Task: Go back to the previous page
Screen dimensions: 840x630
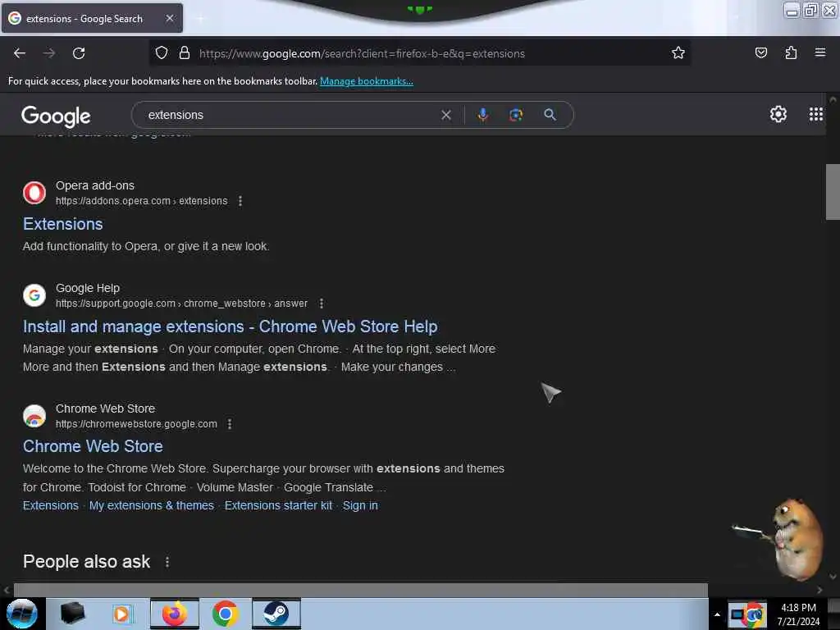Action: click(x=20, y=53)
